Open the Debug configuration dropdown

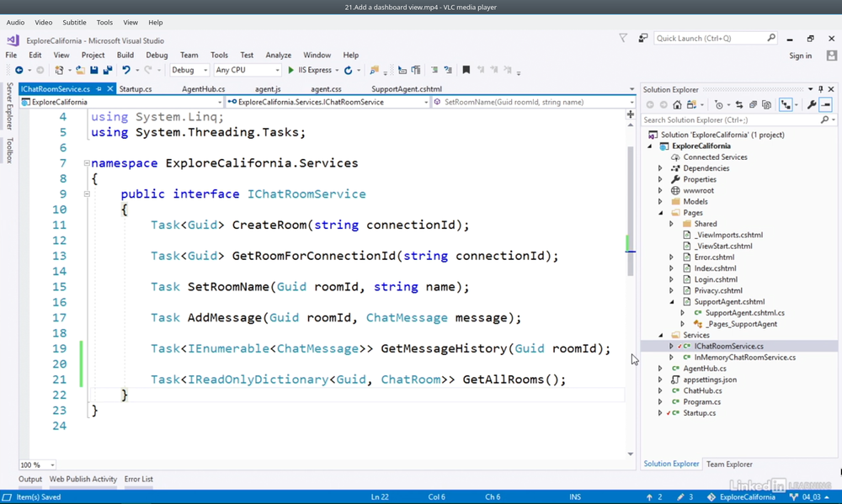[x=189, y=71]
